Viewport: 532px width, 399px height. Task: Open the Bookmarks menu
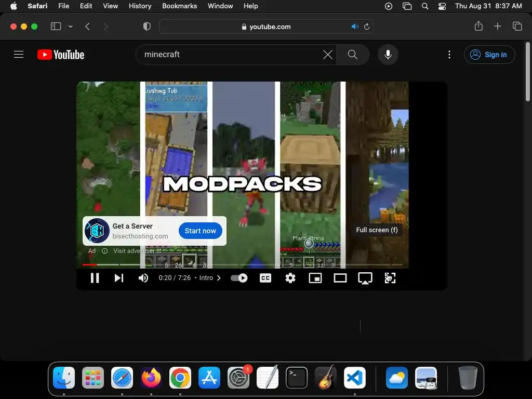pyautogui.click(x=179, y=6)
